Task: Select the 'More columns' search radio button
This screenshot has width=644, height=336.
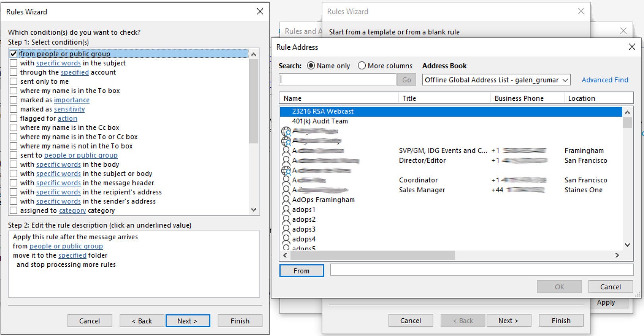Action: 362,66
